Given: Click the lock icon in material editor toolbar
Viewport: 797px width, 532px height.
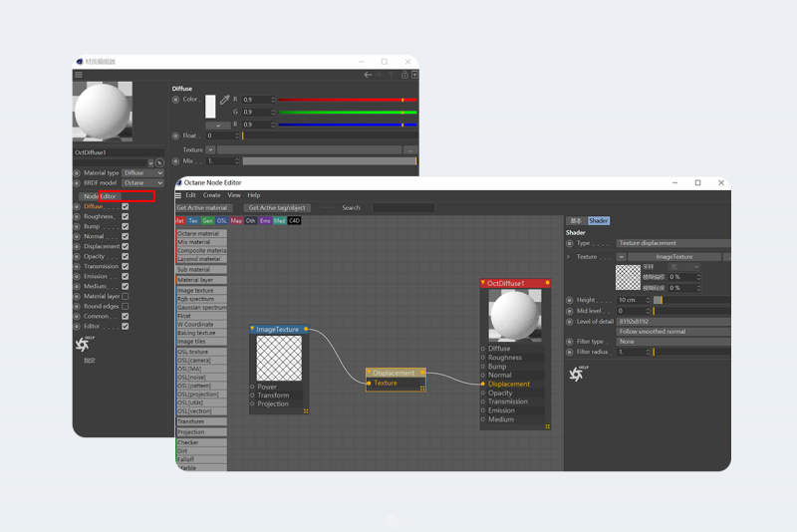Looking at the screenshot, I should pos(404,75).
